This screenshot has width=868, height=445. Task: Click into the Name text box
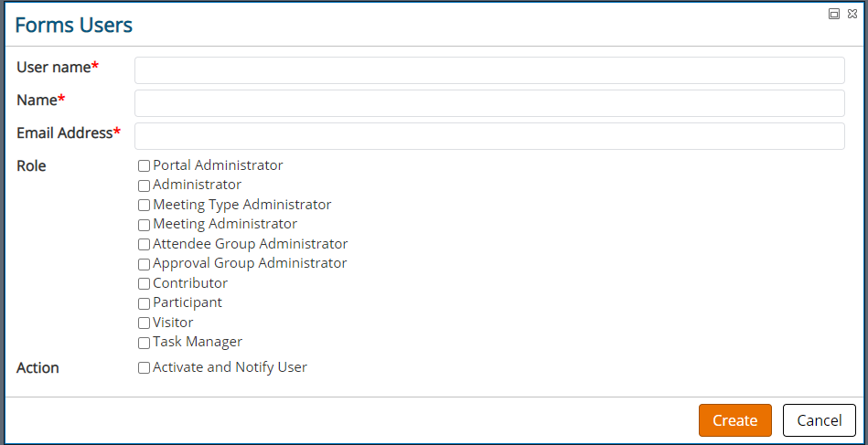[x=489, y=103]
